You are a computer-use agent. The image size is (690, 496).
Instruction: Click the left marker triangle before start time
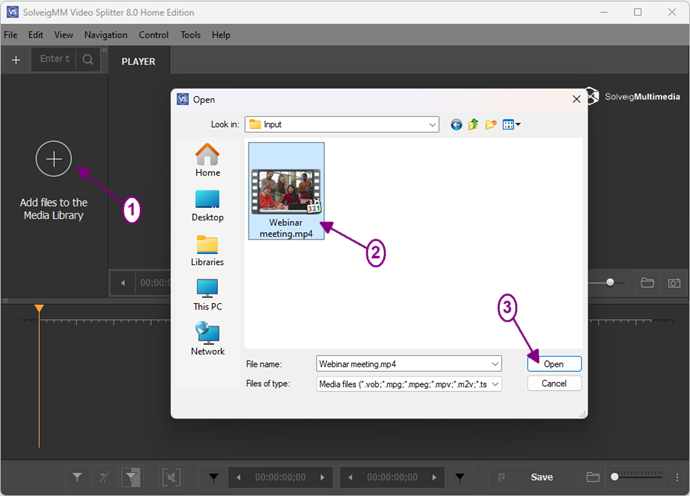pos(213,477)
